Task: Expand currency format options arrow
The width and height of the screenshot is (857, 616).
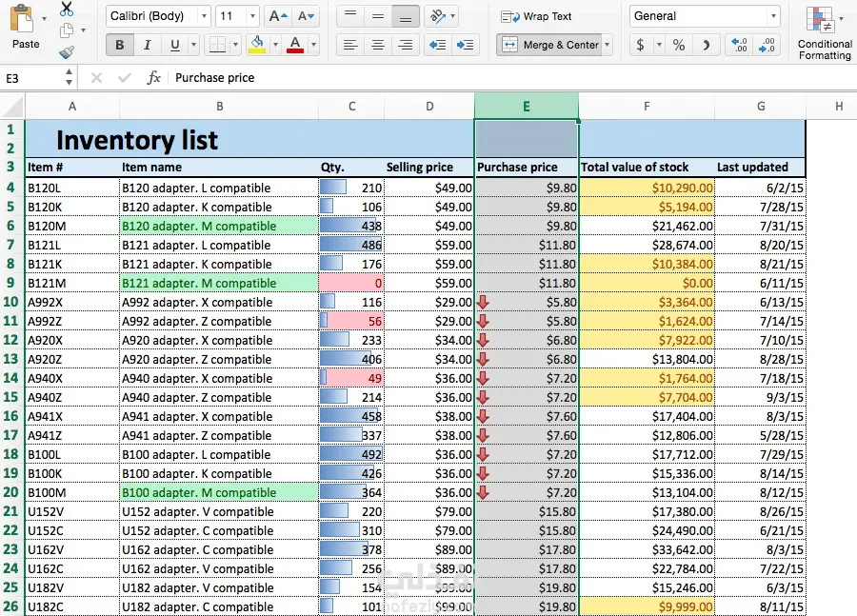Action: click(x=659, y=45)
